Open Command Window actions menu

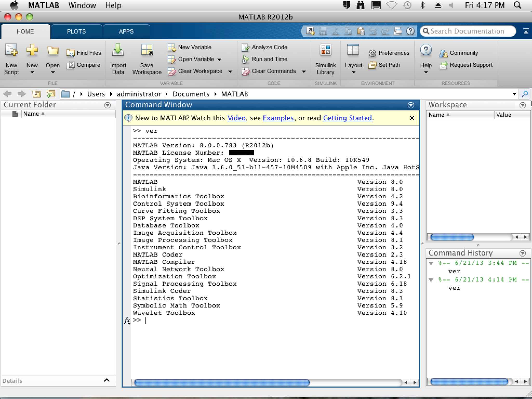[x=411, y=105]
